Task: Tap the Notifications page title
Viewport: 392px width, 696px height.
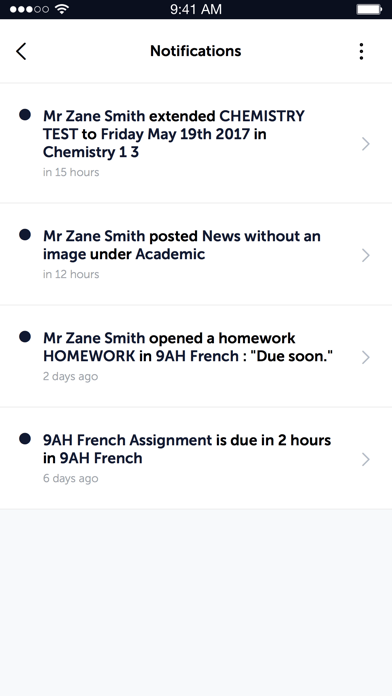Action: 196,51
